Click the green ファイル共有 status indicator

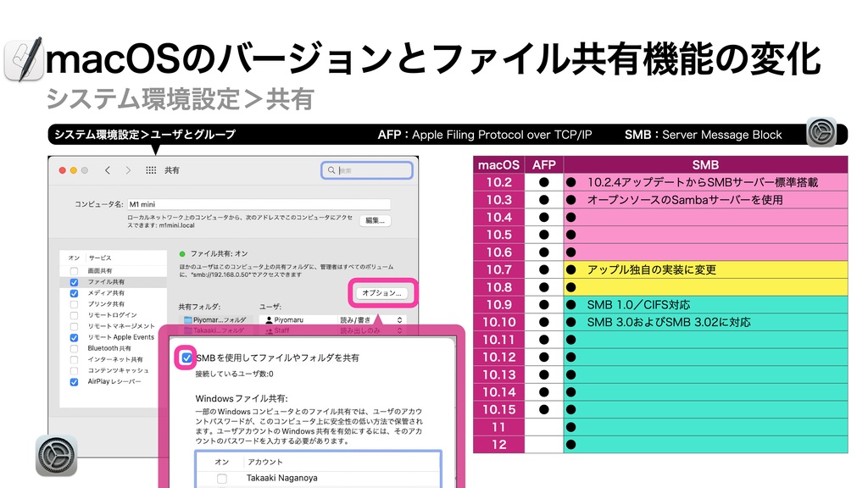182,253
